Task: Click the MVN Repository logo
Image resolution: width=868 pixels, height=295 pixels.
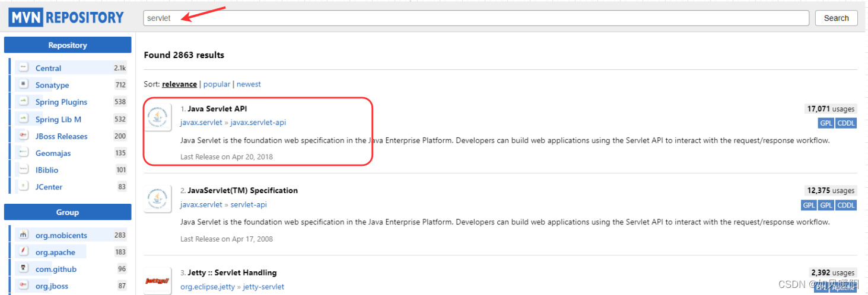Action: click(66, 17)
